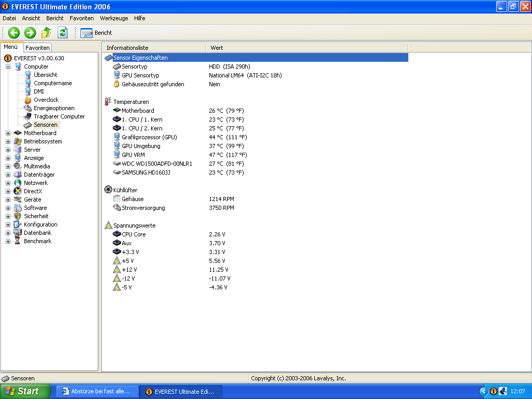Select the Computername tree item

[52, 83]
